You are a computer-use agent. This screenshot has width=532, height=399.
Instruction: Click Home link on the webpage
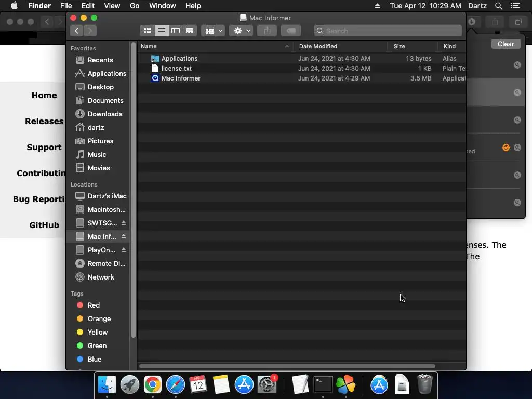44,96
